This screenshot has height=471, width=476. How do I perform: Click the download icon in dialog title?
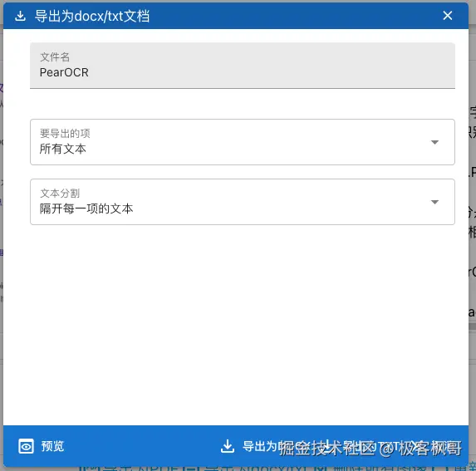click(20, 16)
